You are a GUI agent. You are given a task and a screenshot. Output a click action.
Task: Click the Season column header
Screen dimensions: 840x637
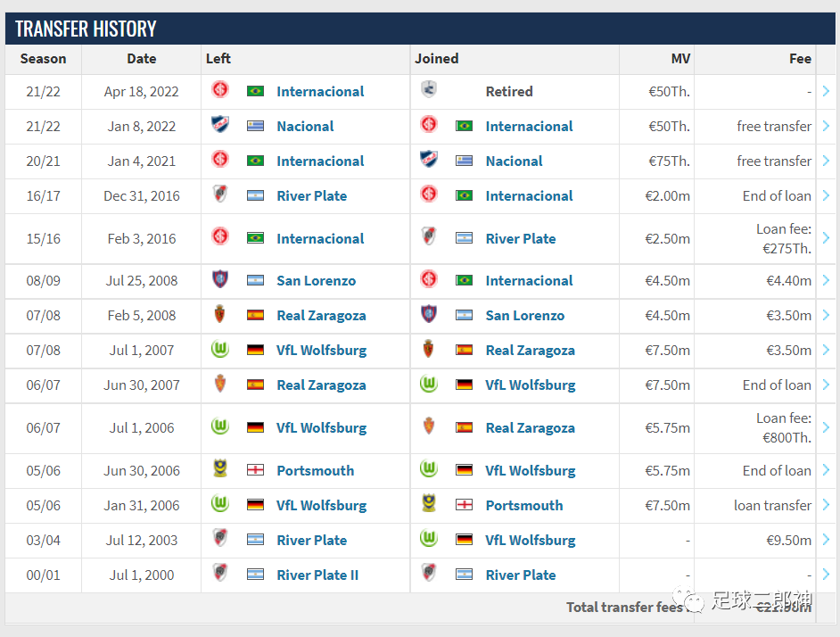point(44,59)
